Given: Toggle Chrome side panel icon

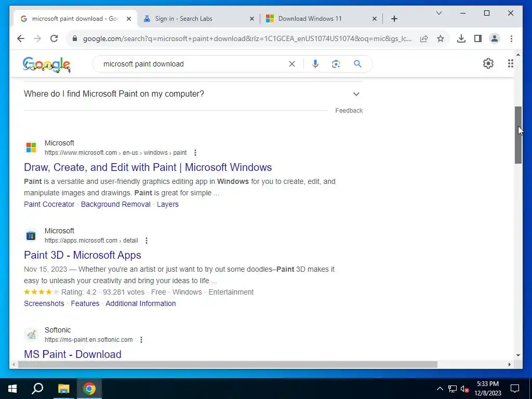Looking at the screenshot, I should [478, 38].
